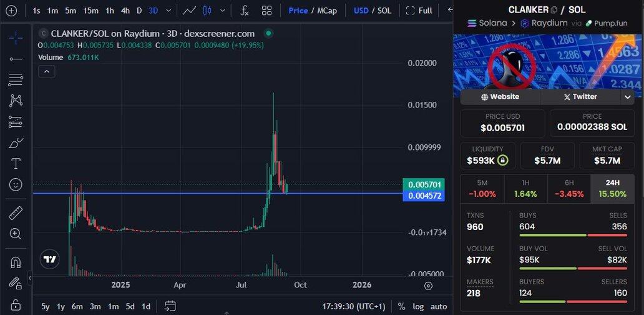Image resolution: width=644 pixels, height=315 pixels.
Task: Select the 1H stats tab
Action: [x=525, y=189]
